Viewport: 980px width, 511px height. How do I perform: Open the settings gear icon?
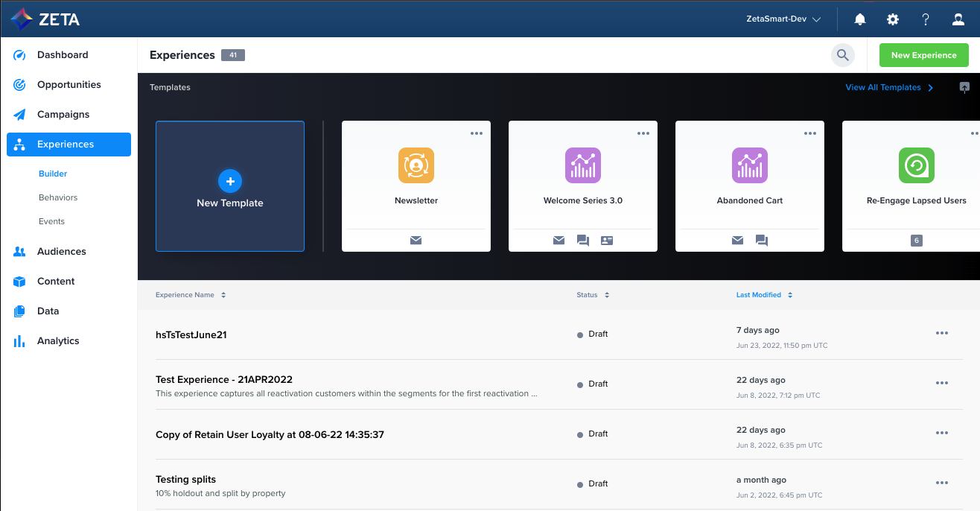click(x=893, y=19)
